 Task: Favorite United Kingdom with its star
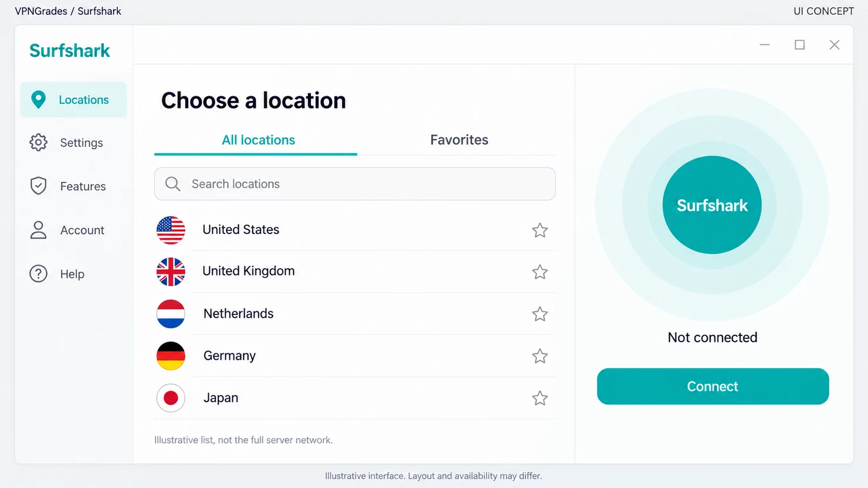[540, 272]
